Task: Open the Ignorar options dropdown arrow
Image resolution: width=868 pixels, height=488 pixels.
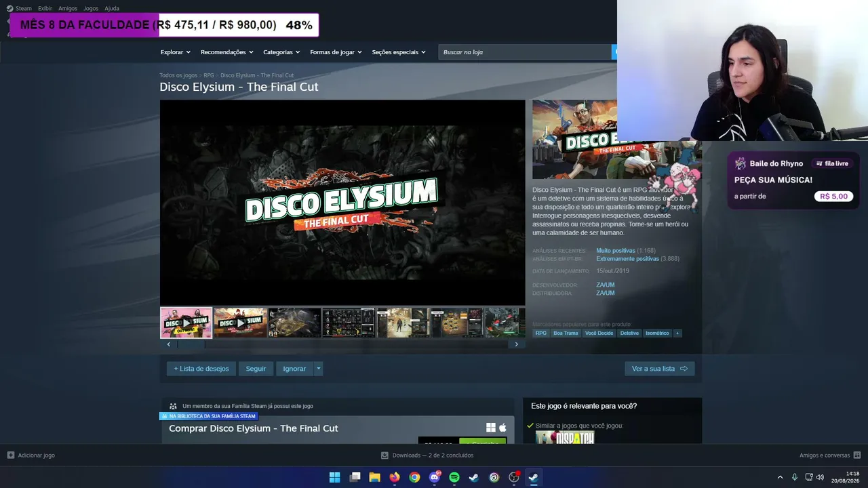Action: coord(319,369)
